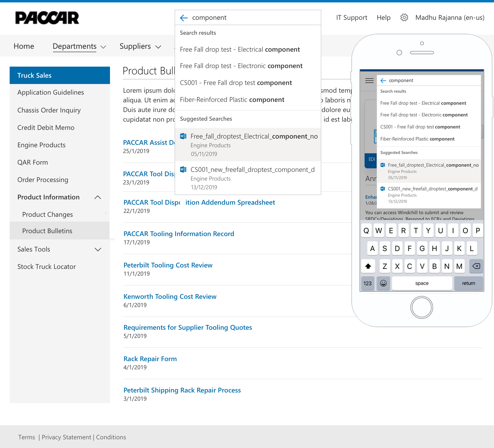
Task: Open the Departments menu
Action: tap(75, 46)
